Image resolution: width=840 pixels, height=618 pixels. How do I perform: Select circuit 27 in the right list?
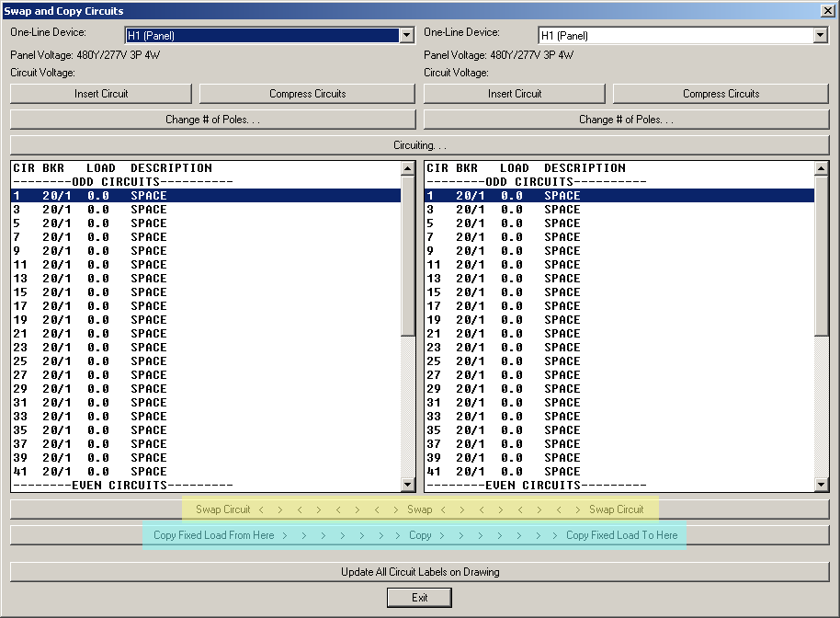click(x=619, y=375)
